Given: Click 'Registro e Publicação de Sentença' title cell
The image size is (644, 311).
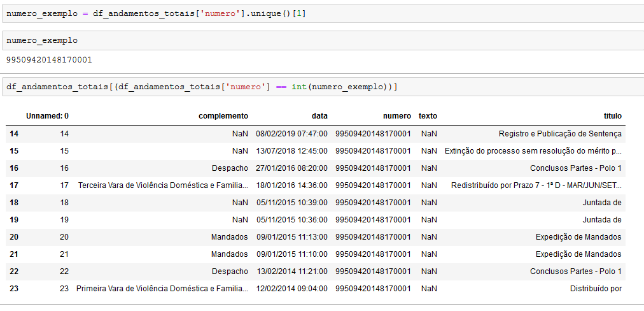Looking at the screenshot, I should click(x=560, y=133).
